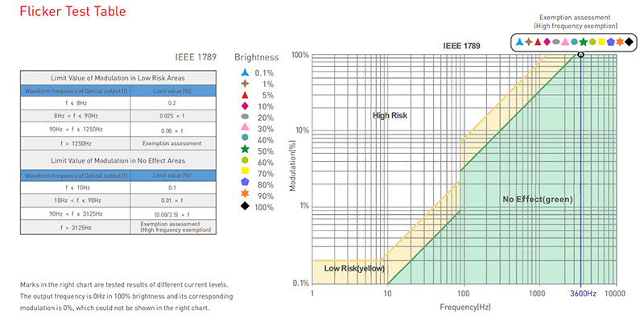Select the pink triangle 30% legend marker

246,128
